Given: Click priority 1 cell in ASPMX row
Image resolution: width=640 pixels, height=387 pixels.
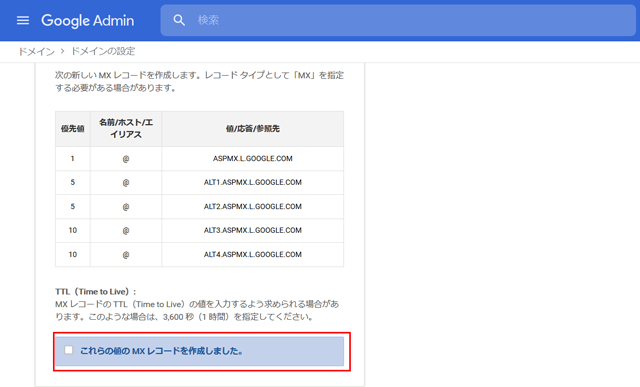Looking at the screenshot, I should [x=73, y=158].
